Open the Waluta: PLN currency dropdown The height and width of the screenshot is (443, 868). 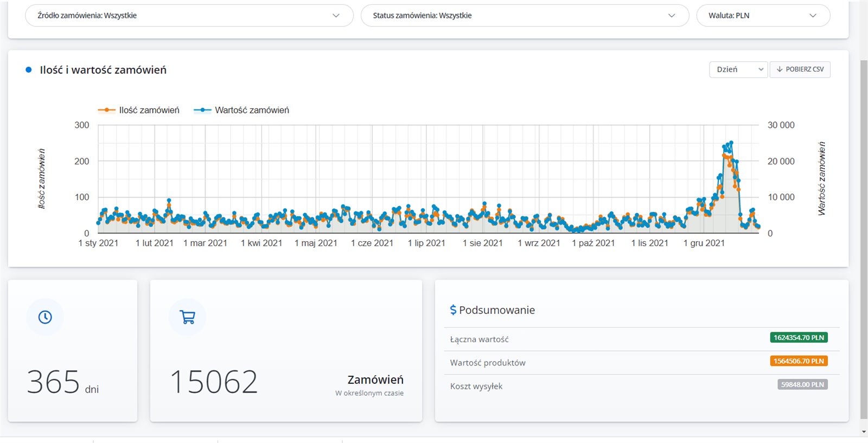point(762,16)
